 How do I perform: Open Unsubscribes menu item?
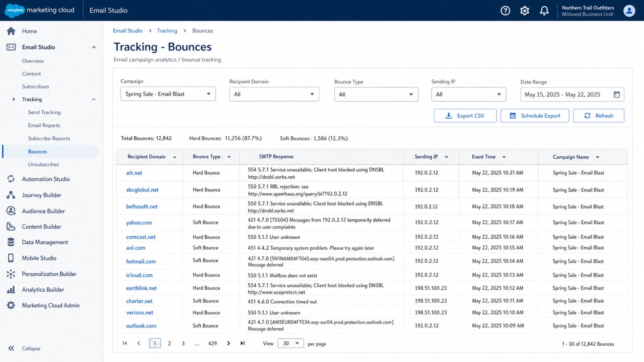[44, 164]
